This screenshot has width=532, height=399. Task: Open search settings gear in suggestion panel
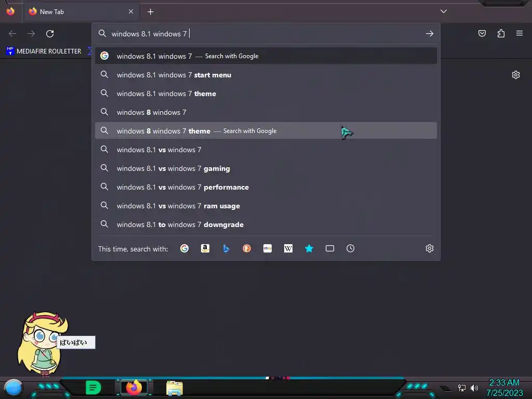430,248
